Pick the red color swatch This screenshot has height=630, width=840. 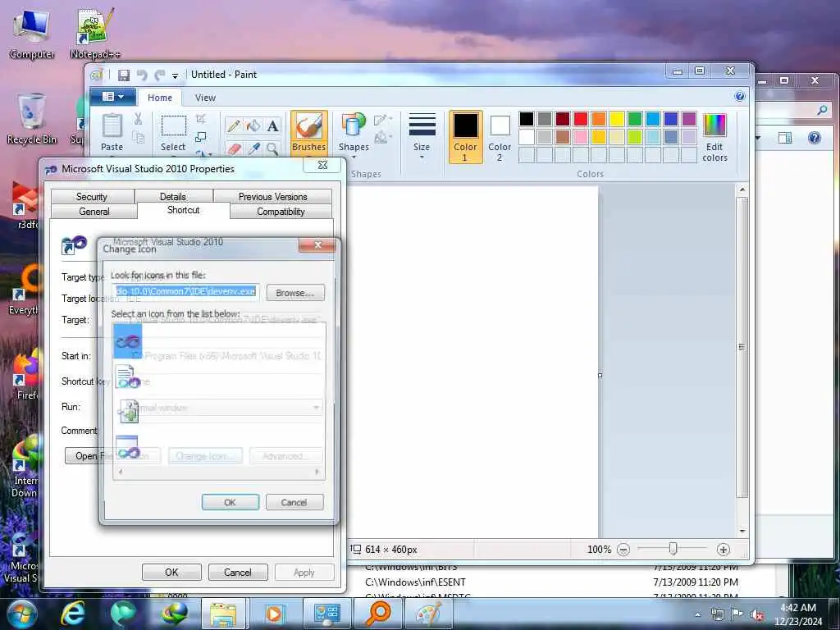click(581, 119)
